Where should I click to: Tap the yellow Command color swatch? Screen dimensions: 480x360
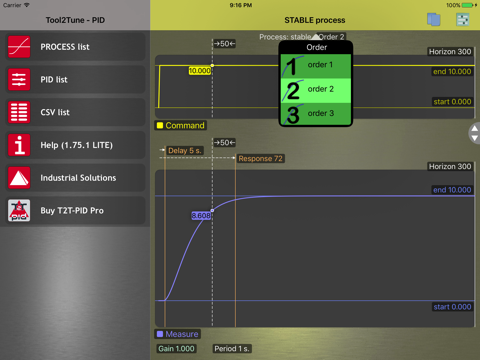click(x=160, y=125)
